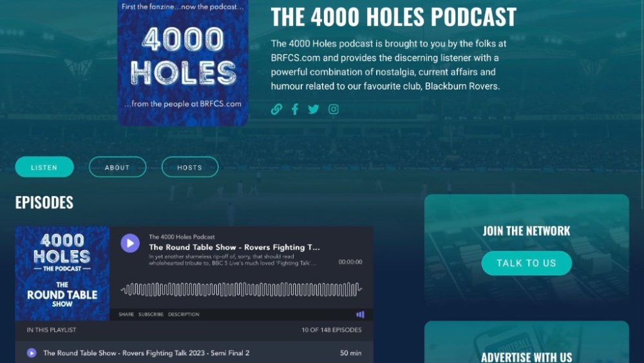Expand the episode Description in player
This screenshot has height=363, width=644.
point(184,315)
